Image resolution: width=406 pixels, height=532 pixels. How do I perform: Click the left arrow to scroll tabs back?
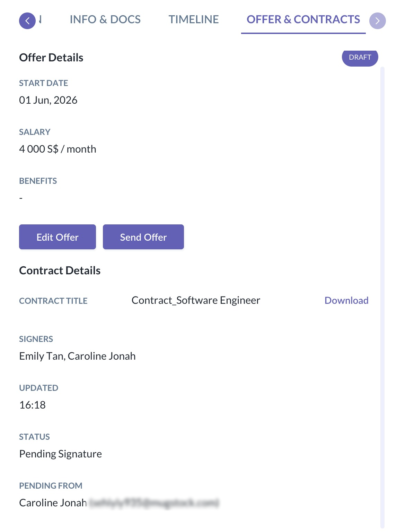27,21
